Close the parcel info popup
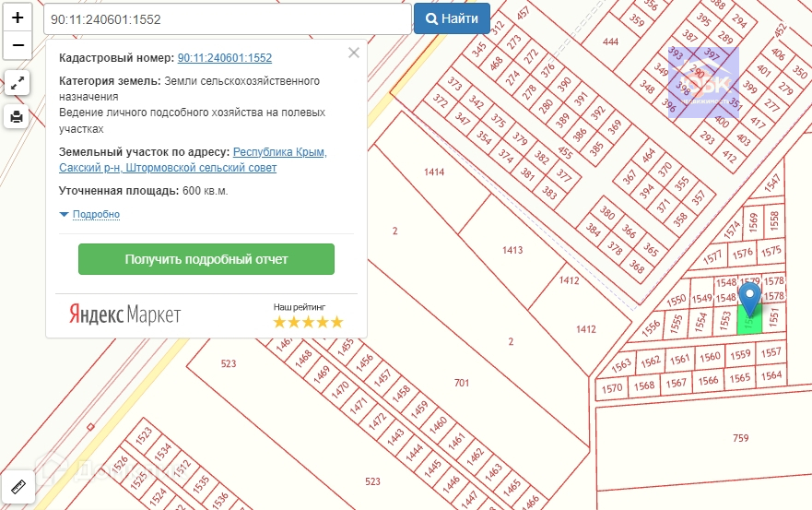The height and width of the screenshot is (510, 812). [x=354, y=53]
